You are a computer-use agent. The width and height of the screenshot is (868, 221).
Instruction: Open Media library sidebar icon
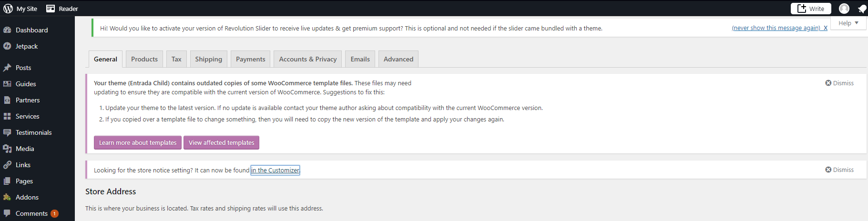point(7,149)
